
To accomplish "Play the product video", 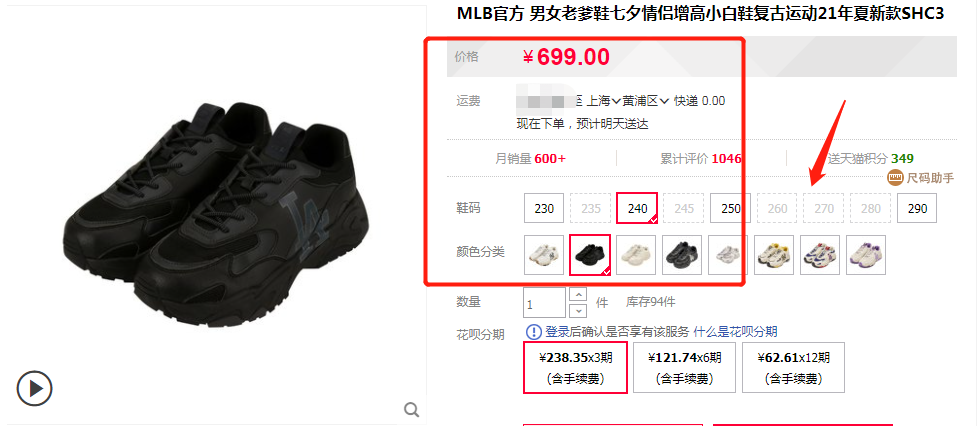I will pos(34,389).
